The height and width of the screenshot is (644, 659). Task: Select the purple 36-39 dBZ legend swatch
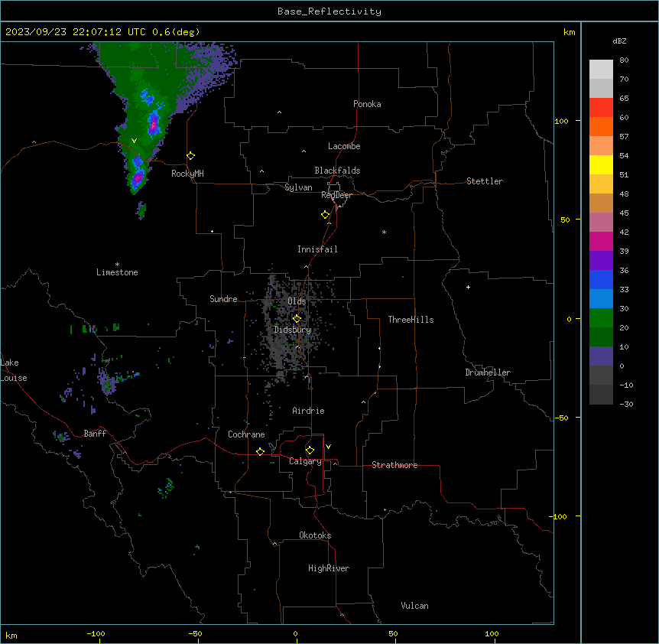pos(601,260)
